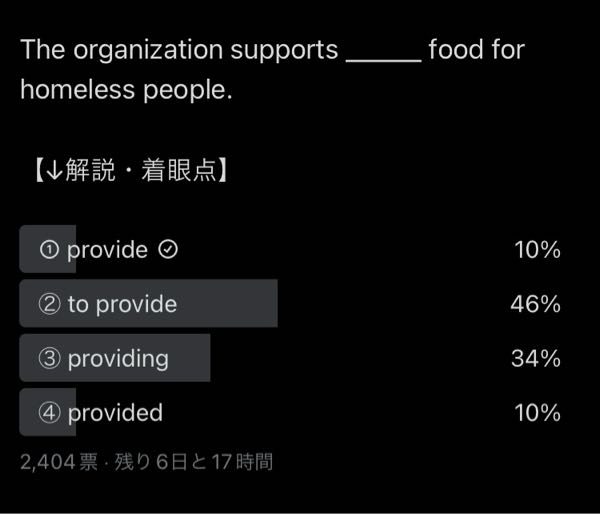This screenshot has width=600, height=514.
Task: Click the 'homeless people.' question line
Action: tap(126, 90)
